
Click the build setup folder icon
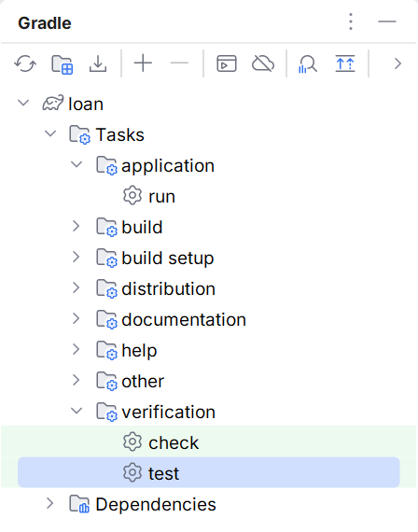[x=107, y=258]
